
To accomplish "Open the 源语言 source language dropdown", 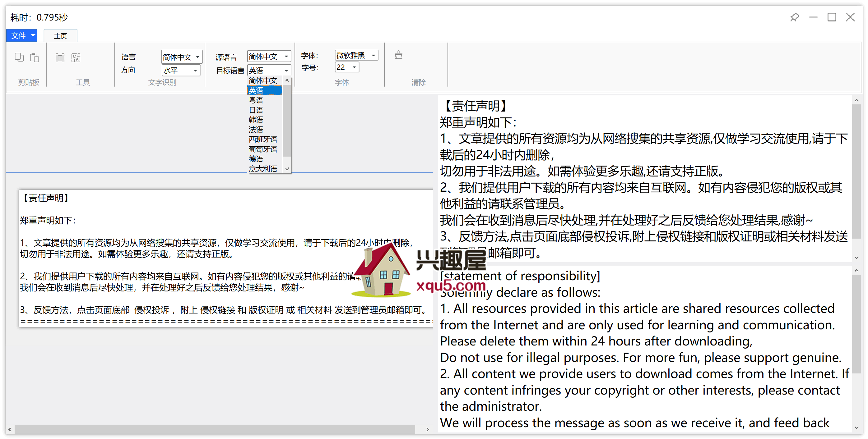I will click(x=269, y=56).
